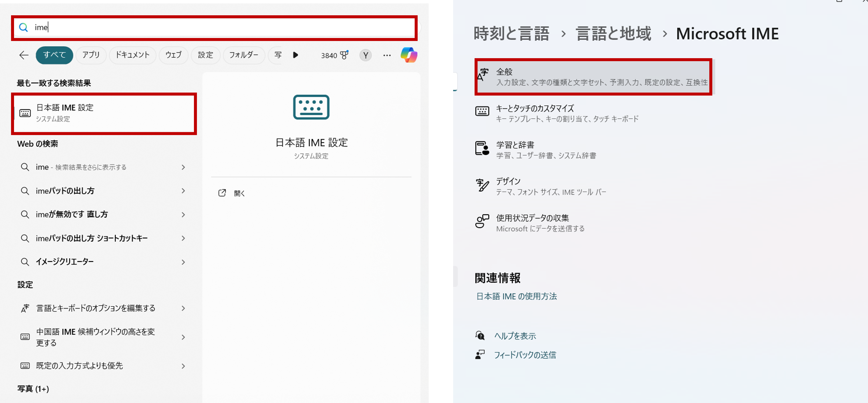The image size is (868, 403).
Task: Click language icon beside 言語とキーボードのオプションを編集する
Action: pos(25,308)
